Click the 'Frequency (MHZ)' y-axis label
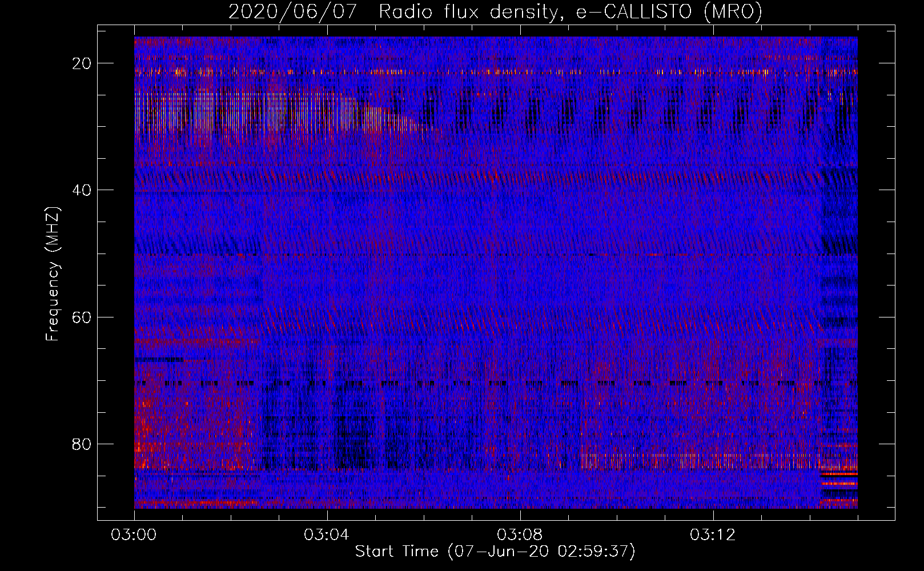Image resolution: width=924 pixels, height=571 pixels. pos(53,274)
